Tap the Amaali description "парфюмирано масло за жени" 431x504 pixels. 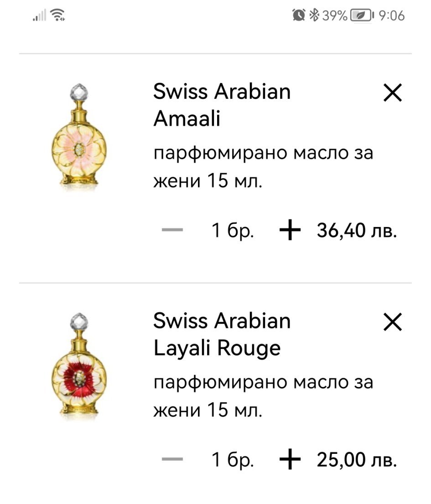tap(263, 167)
